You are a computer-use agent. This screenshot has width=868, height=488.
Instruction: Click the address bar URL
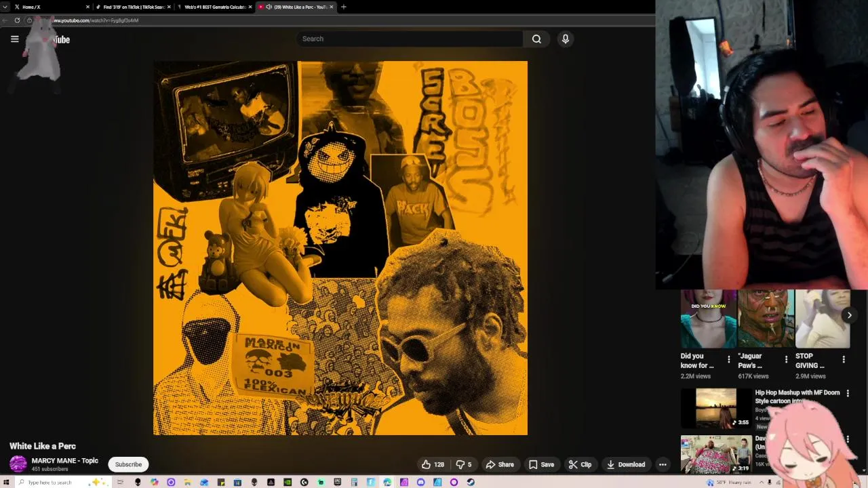click(x=96, y=20)
